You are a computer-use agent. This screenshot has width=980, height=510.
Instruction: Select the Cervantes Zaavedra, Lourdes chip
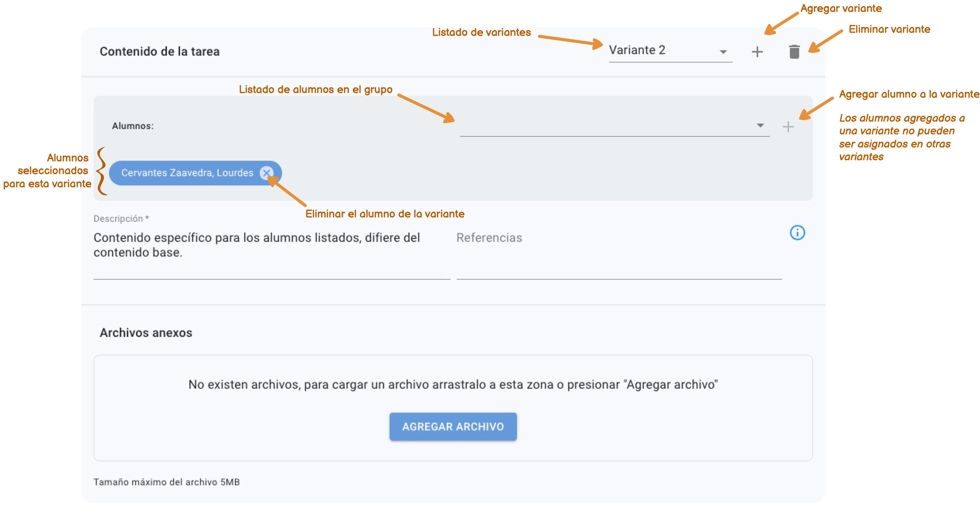(185, 173)
